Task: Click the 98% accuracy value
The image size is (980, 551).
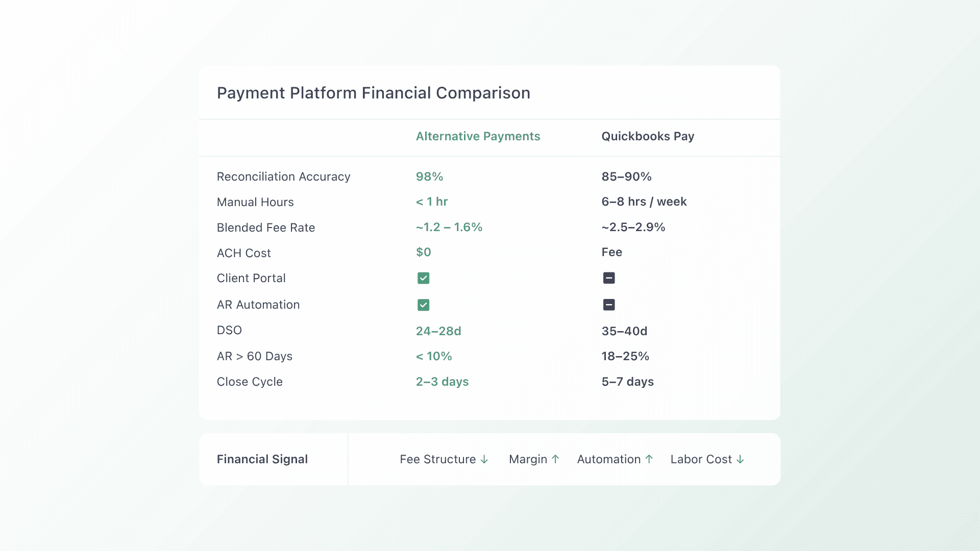Action: click(429, 177)
